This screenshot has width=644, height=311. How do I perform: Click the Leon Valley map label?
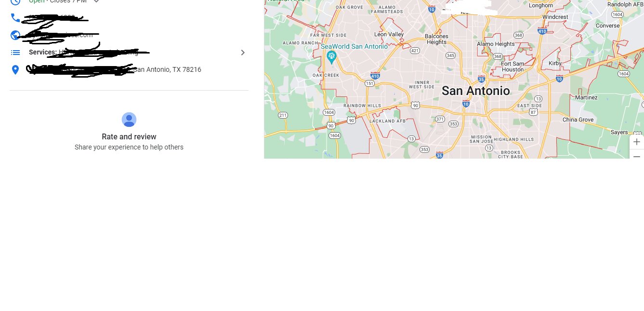(x=389, y=35)
